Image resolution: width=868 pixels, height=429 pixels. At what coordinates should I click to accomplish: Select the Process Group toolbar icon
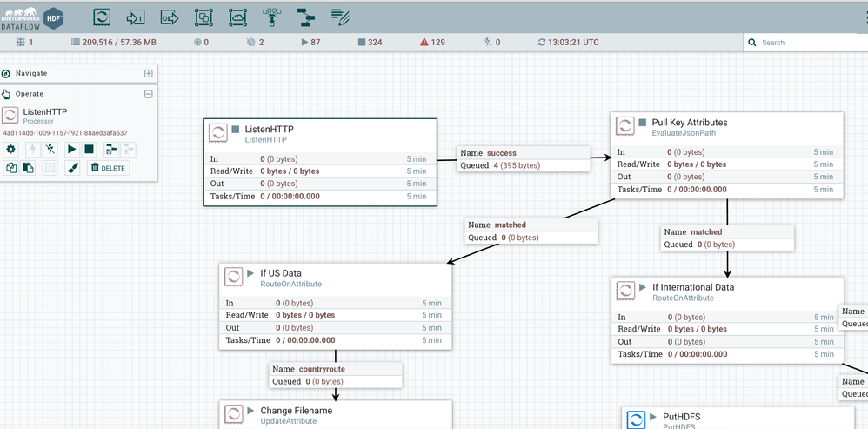(204, 17)
